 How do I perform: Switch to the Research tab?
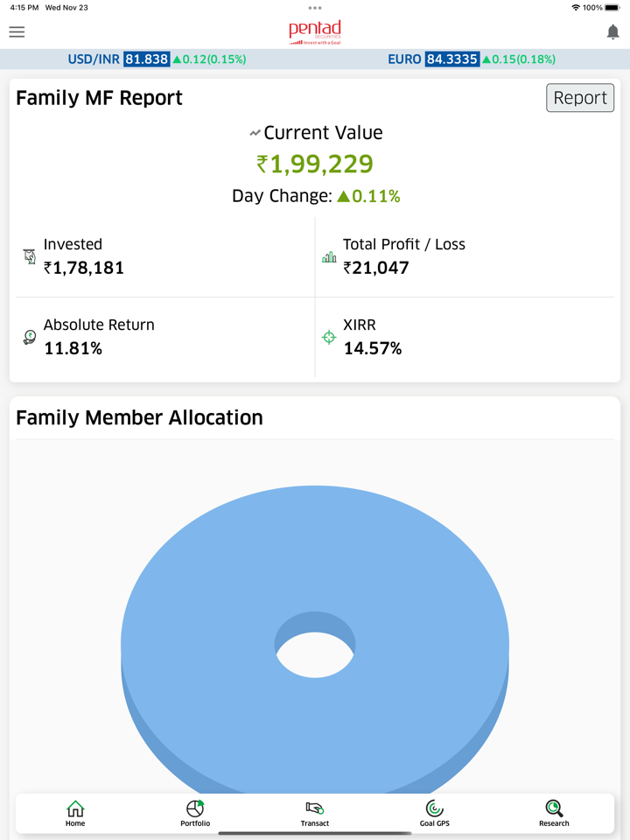coord(554,813)
